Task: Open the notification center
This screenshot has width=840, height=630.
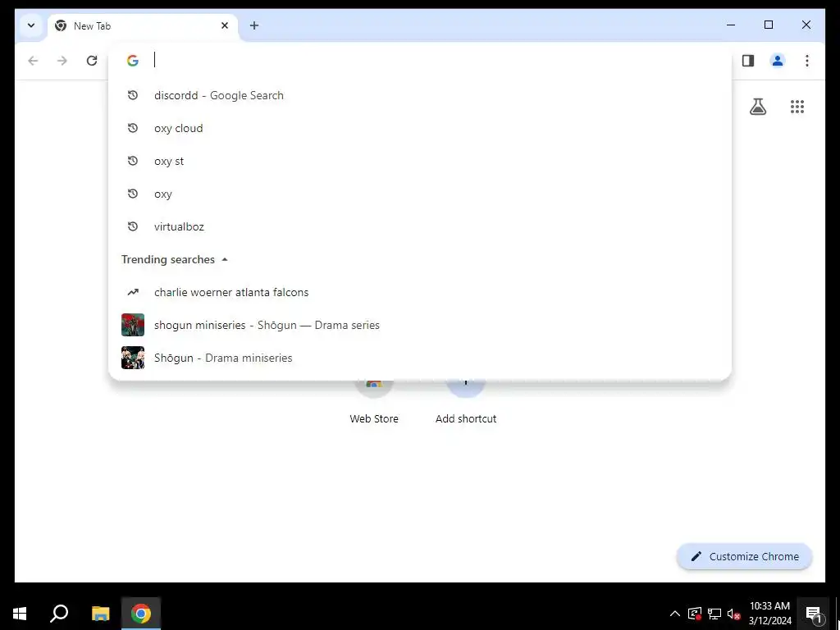Action: click(814, 614)
